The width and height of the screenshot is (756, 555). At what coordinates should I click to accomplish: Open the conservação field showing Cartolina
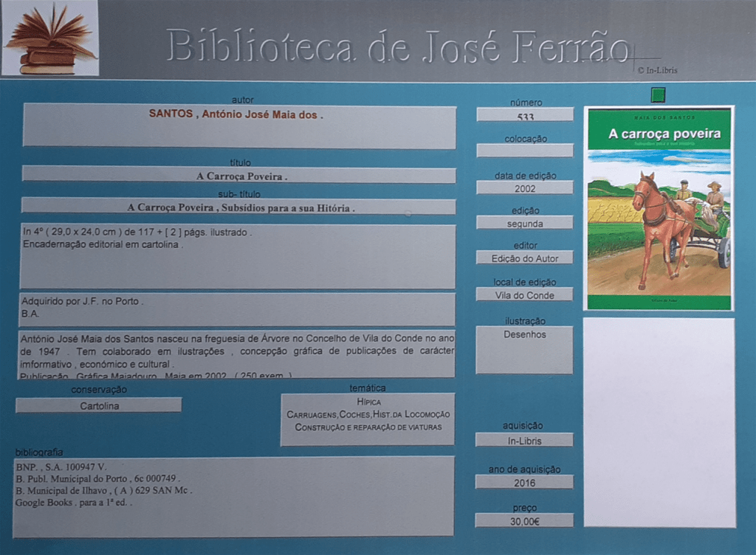[99, 405]
